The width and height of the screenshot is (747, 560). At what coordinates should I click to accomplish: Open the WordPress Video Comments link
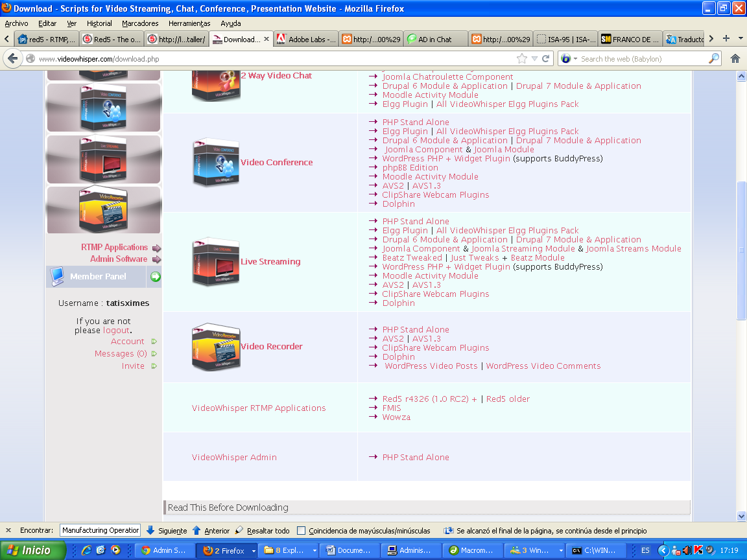(543, 366)
